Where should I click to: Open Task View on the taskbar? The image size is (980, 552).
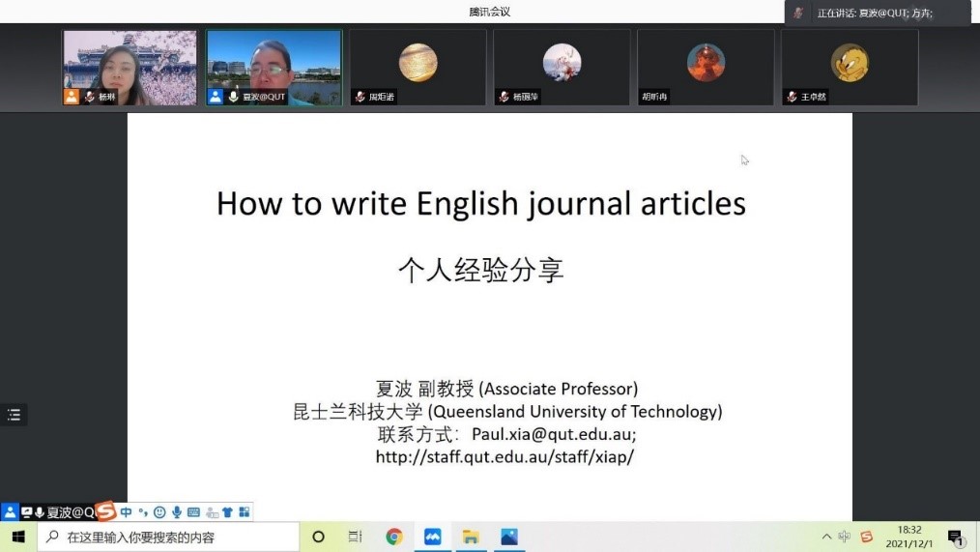[x=355, y=537]
